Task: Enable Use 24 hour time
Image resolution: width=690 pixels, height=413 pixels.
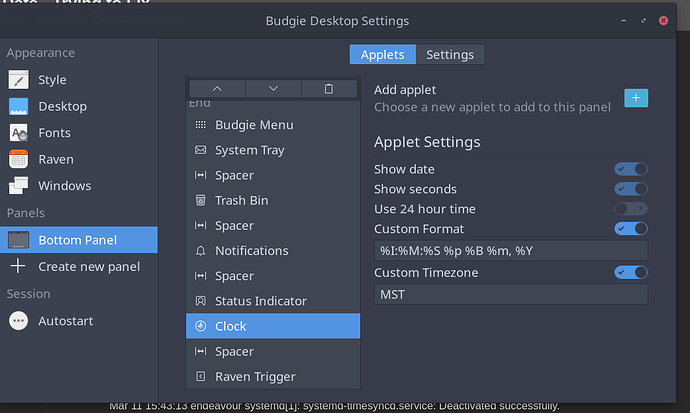Action: pyautogui.click(x=631, y=208)
